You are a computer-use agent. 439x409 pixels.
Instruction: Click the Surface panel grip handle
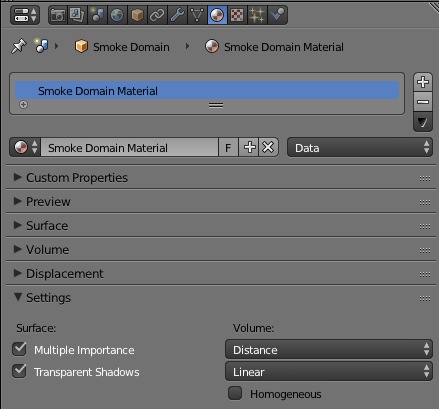coord(425,226)
